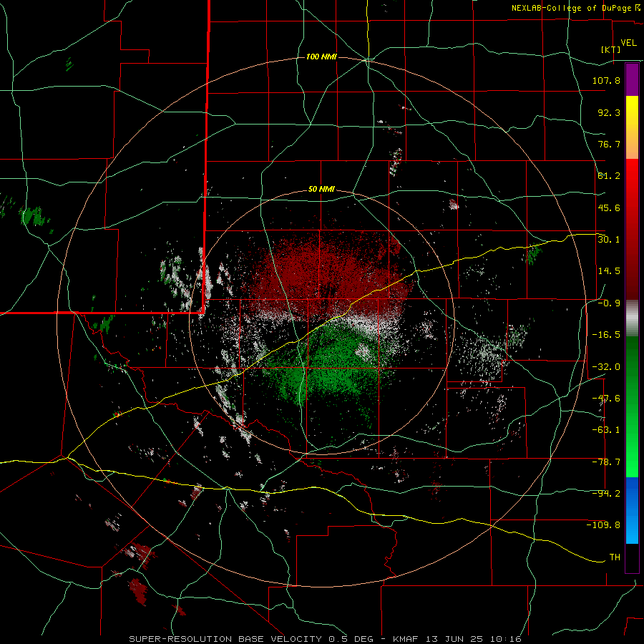Select the 107.8 scale value
Image resolution: width=644 pixels, height=644 pixels.
(x=606, y=80)
